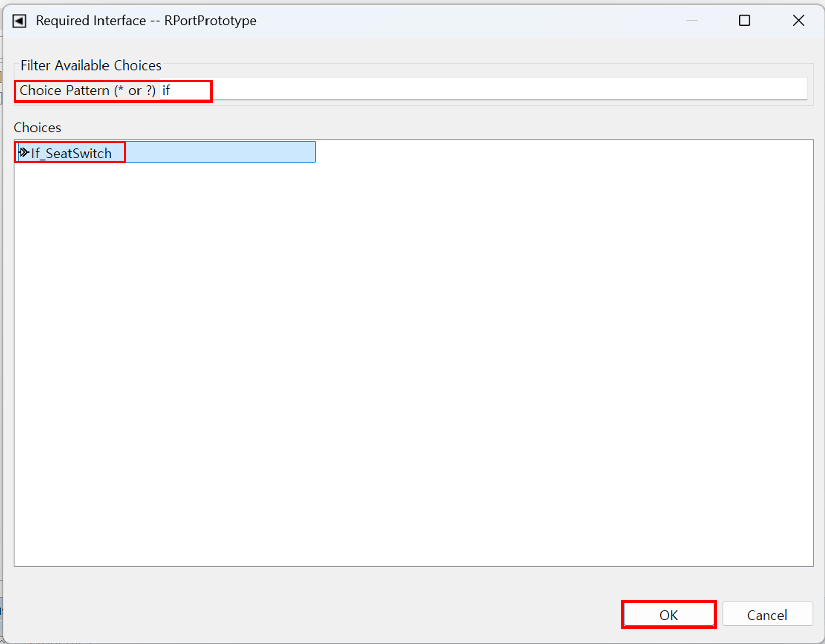Click the 'Choice Pattern (* or ?)' label
Viewport: 825px width, 644px height.
(87, 91)
